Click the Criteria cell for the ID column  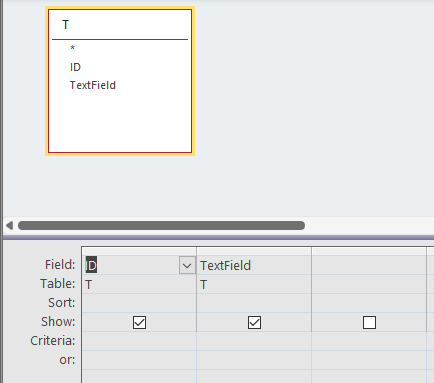(139, 341)
